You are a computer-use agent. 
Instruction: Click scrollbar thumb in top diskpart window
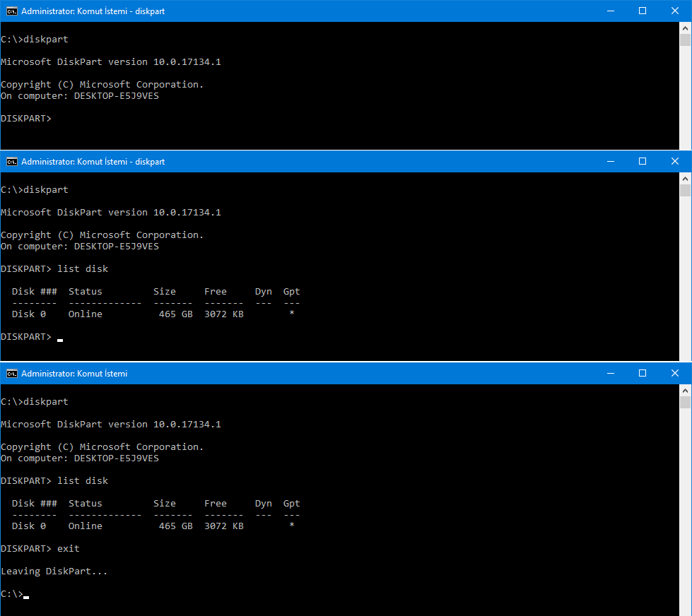coord(685,40)
